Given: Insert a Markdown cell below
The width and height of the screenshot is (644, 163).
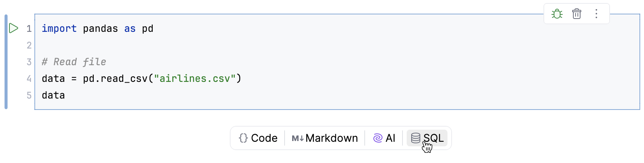Looking at the screenshot, I should click(x=325, y=138).
